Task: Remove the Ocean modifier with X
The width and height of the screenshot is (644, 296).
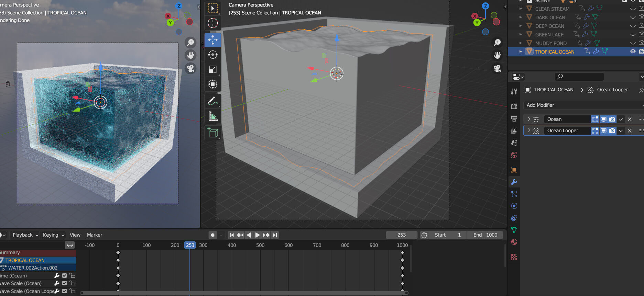Action: click(630, 119)
